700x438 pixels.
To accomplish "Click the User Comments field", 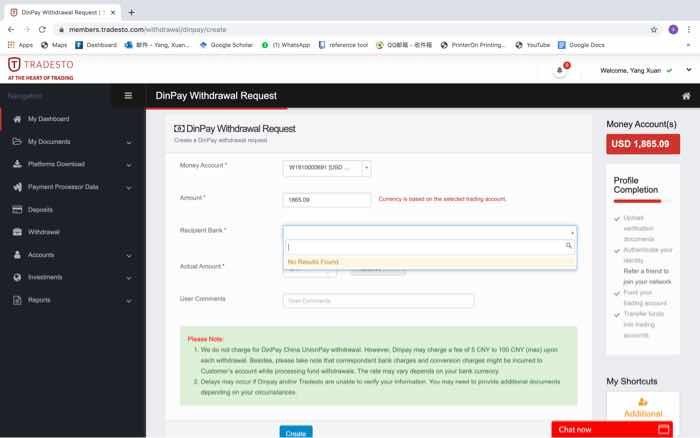I will click(x=378, y=301).
